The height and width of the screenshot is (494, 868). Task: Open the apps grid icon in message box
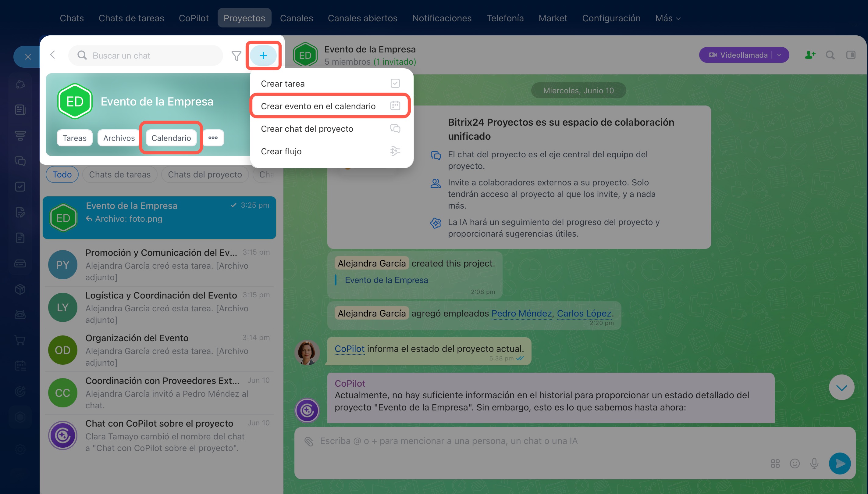[x=775, y=464]
